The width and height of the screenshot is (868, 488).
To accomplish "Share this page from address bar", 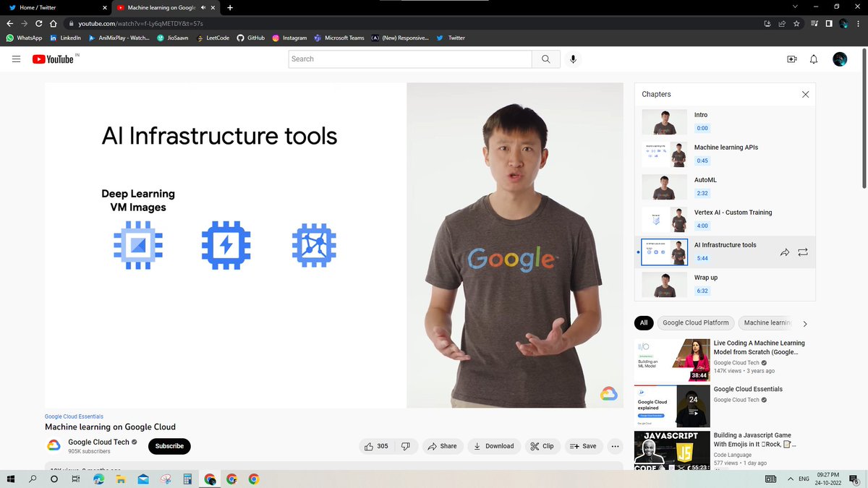I will pos(782,23).
